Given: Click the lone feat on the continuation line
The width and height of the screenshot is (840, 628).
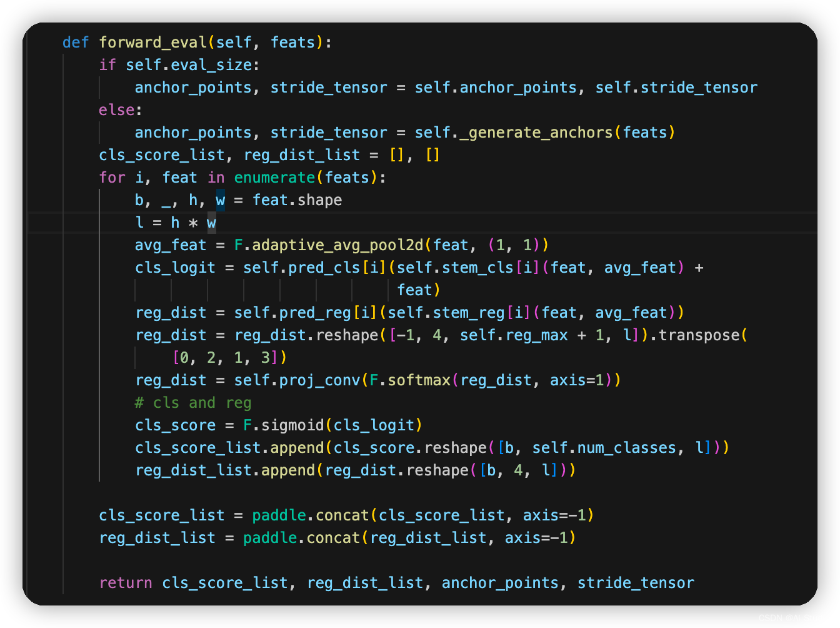Looking at the screenshot, I should (415, 290).
